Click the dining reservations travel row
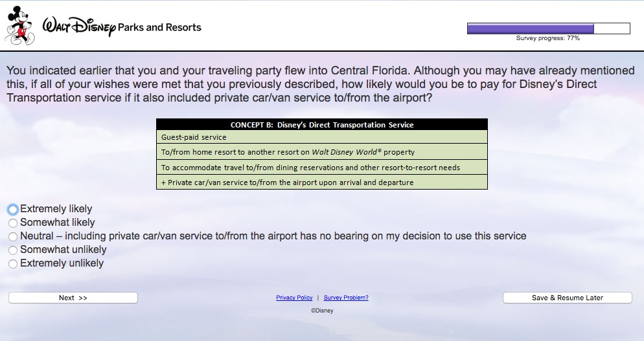Screen dimensions: 644x341 (322, 168)
